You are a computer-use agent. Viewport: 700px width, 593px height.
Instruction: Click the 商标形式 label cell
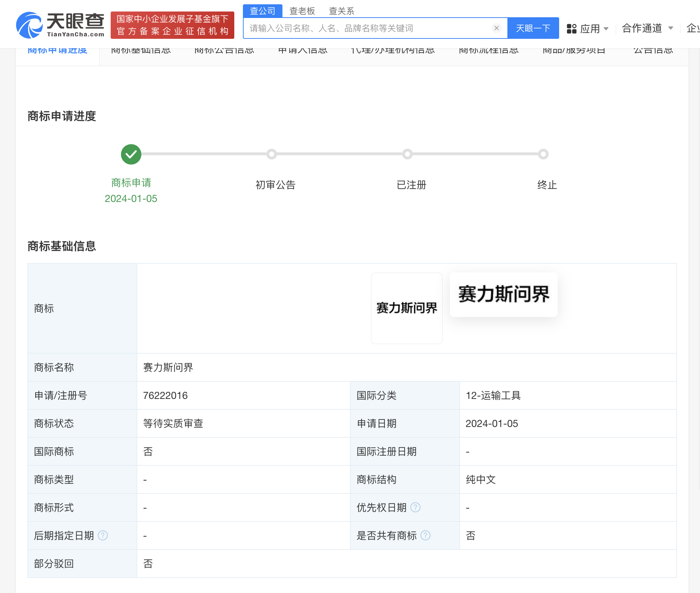click(82, 507)
